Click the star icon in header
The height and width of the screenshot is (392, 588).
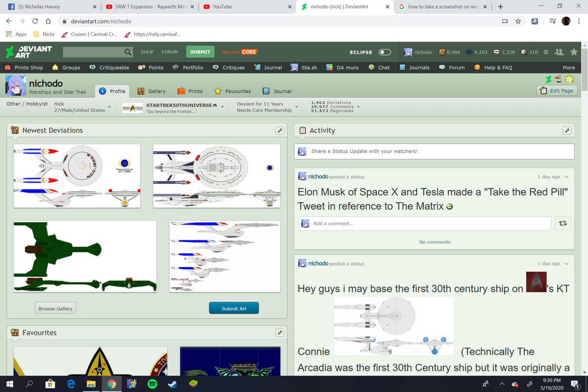[x=574, y=52]
